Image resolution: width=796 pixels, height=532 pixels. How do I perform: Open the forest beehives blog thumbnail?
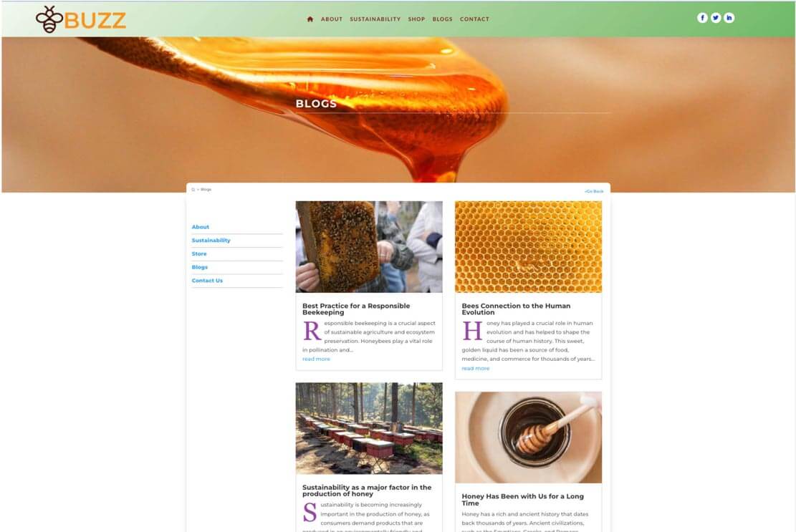[x=369, y=429]
